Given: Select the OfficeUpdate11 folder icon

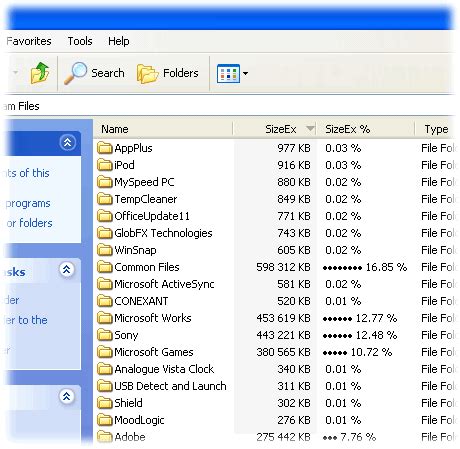Looking at the screenshot, I should click(105, 216).
